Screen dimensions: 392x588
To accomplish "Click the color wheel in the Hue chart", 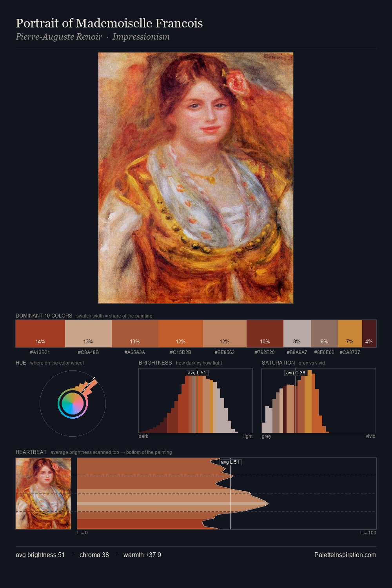I will pyautogui.click(x=73, y=403).
